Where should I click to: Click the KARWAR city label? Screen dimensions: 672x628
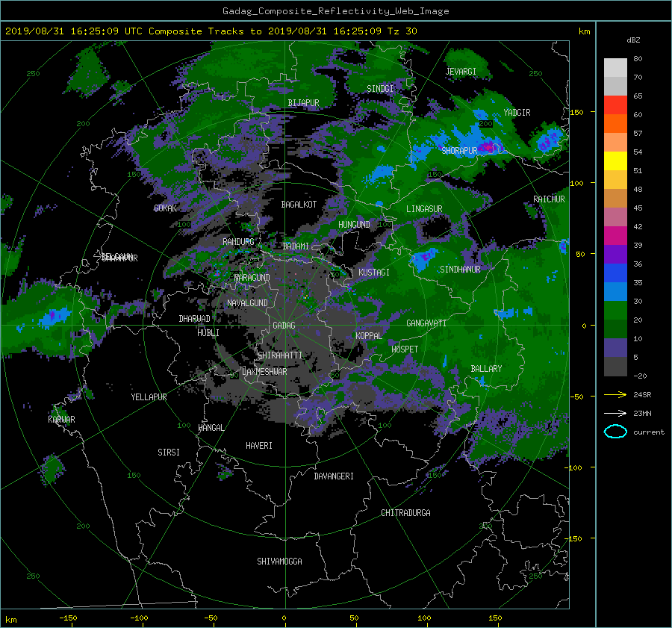[61, 420]
